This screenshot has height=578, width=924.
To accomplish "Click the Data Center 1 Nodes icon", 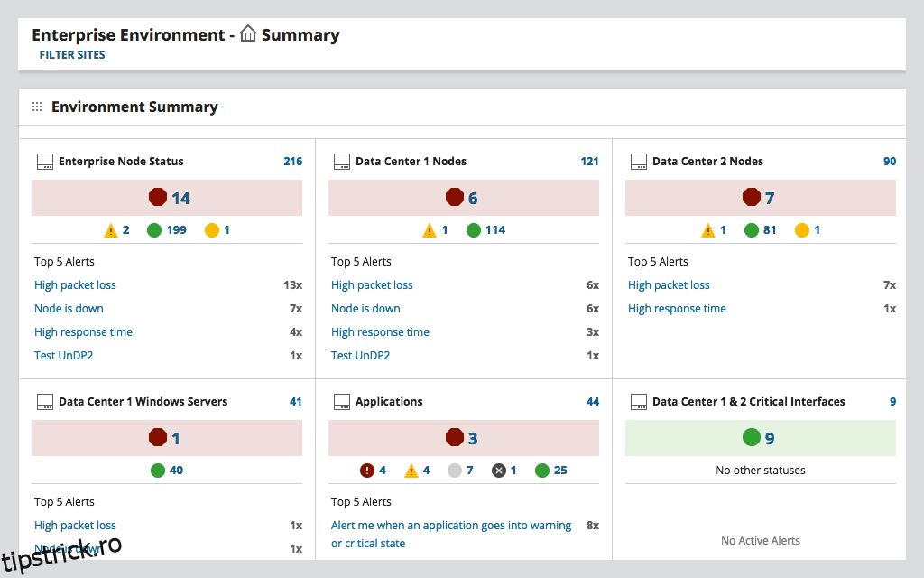I will pos(342,162).
